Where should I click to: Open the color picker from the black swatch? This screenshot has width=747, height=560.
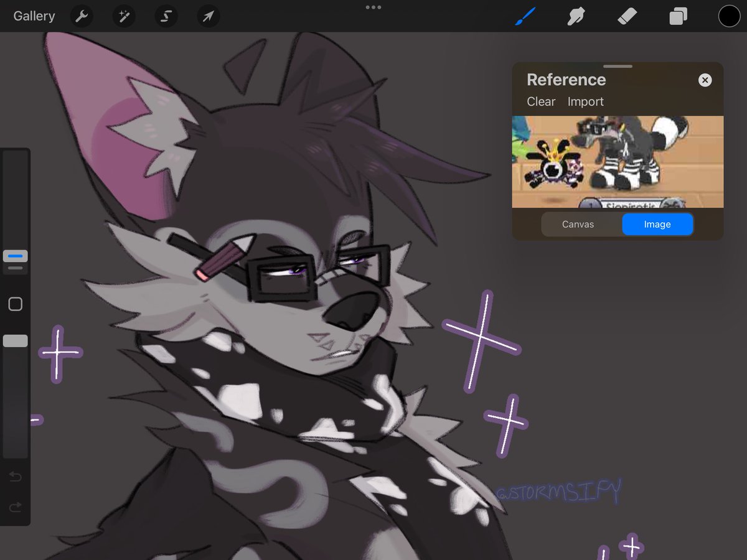coord(729,16)
